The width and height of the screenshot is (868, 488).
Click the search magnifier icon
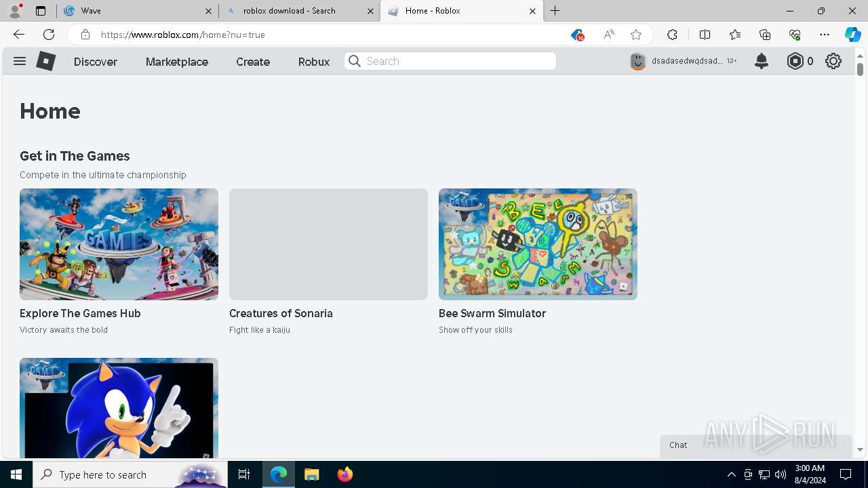click(x=354, y=61)
